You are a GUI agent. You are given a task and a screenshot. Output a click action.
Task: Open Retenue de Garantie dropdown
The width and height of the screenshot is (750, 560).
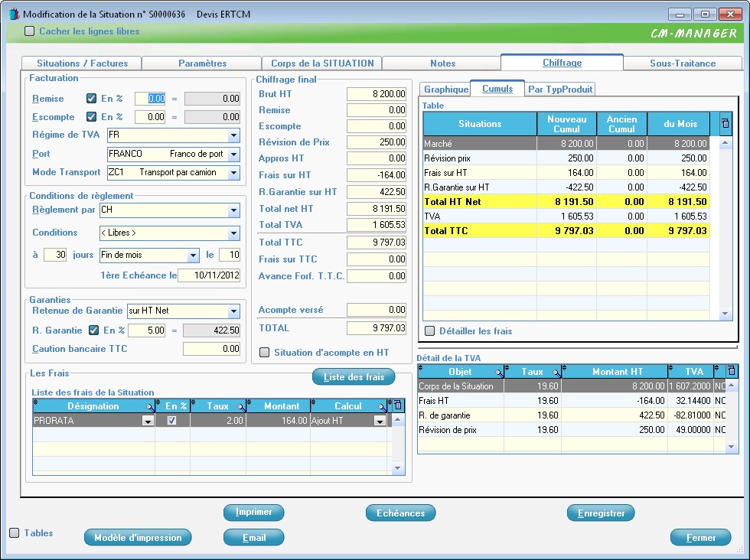pos(233,311)
